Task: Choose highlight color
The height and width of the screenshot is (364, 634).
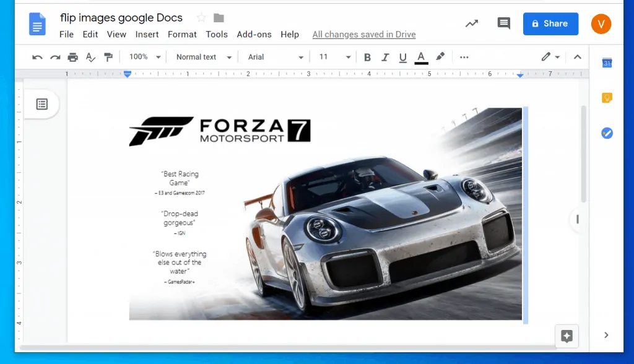Action: (x=440, y=56)
